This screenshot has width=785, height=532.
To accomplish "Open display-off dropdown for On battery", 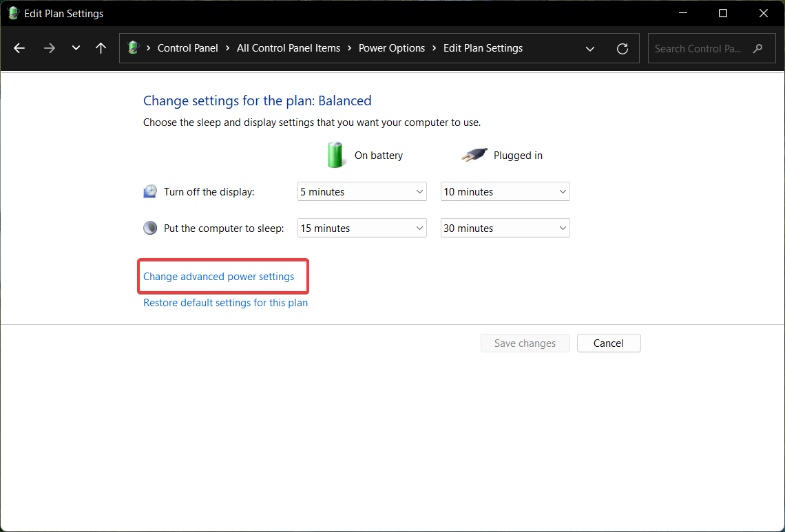I will [362, 192].
